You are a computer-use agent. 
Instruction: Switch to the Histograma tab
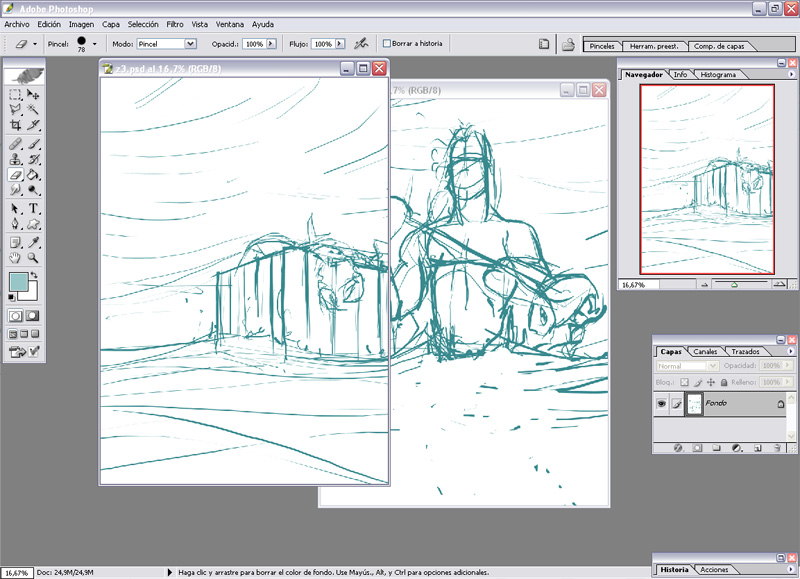point(718,74)
